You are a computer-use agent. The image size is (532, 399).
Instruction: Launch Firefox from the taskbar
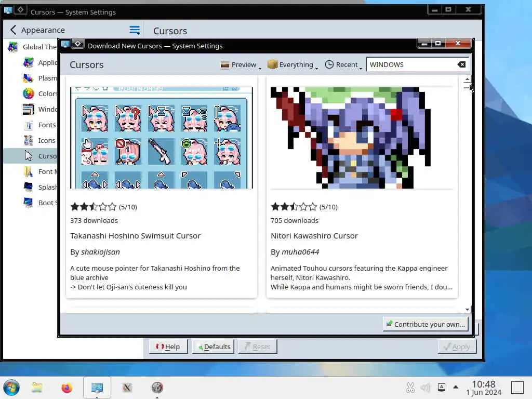[67, 388]
